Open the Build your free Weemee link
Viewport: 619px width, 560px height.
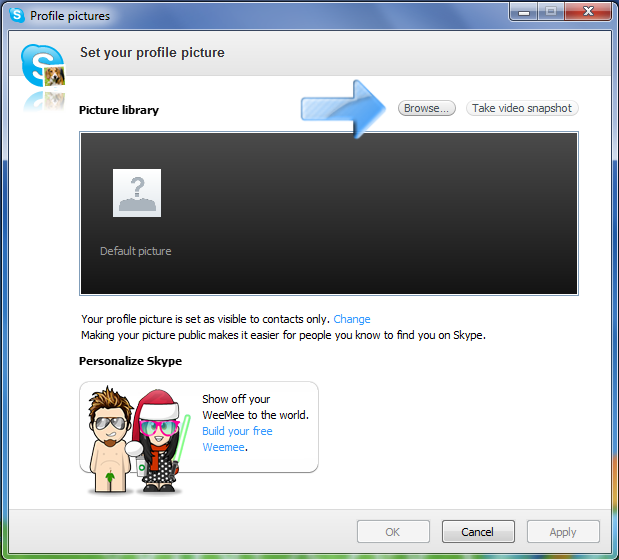point(237,439)
